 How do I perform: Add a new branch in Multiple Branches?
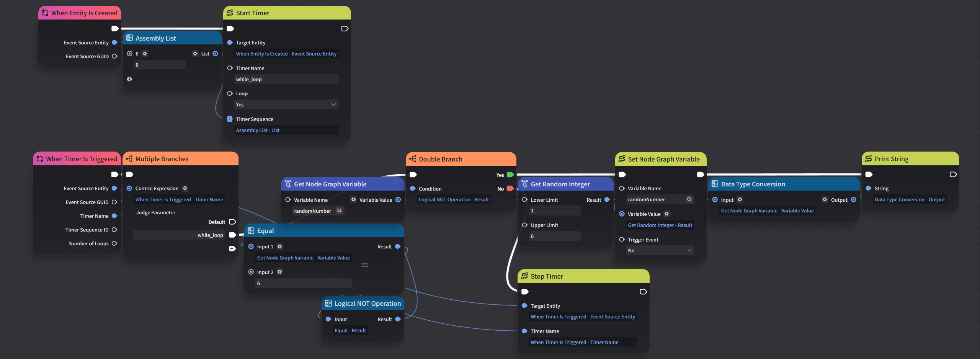[x=232, y=249]
